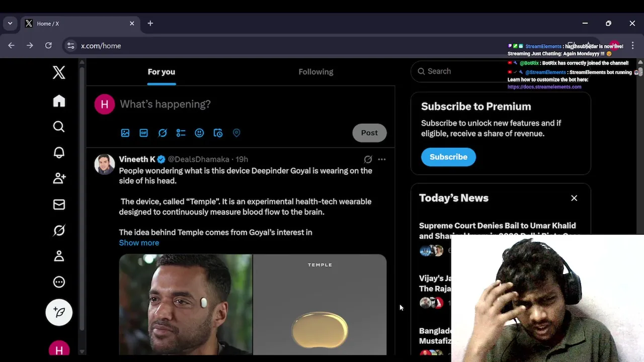Add media image icon in composer

coord(125,133)
